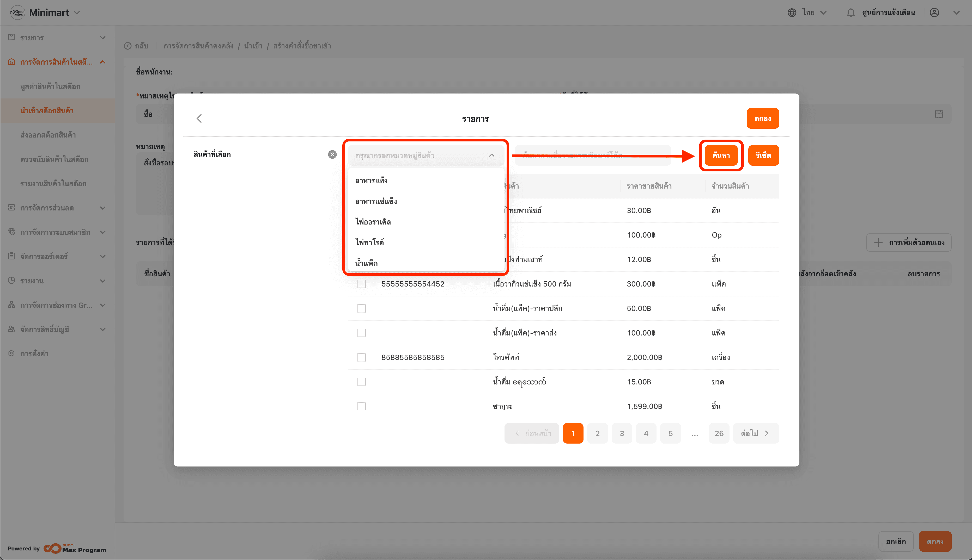Go to page 3 in pagination
This screenshot has width=972, height=560.
[x=621, y=433]
